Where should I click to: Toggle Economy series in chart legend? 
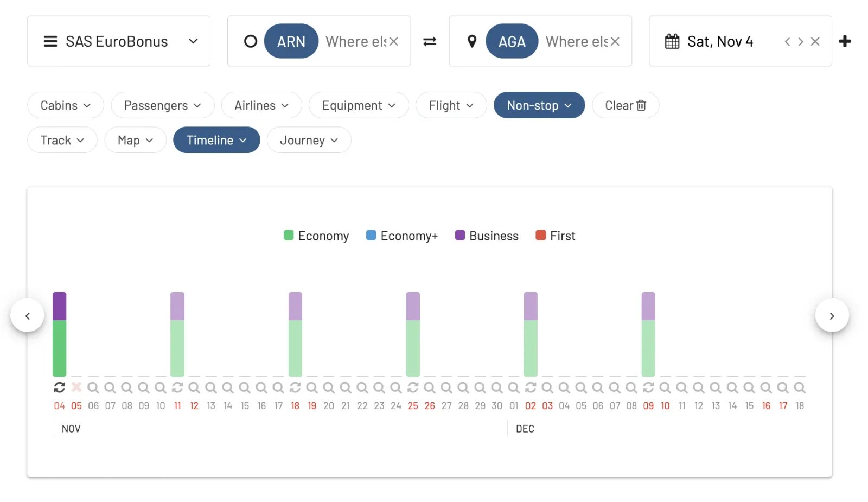click(x=316, y=236)
